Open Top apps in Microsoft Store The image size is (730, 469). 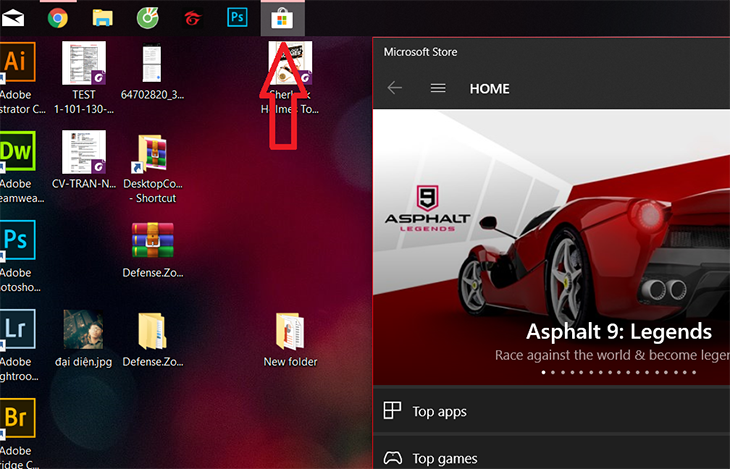click(x=551, y=411)
